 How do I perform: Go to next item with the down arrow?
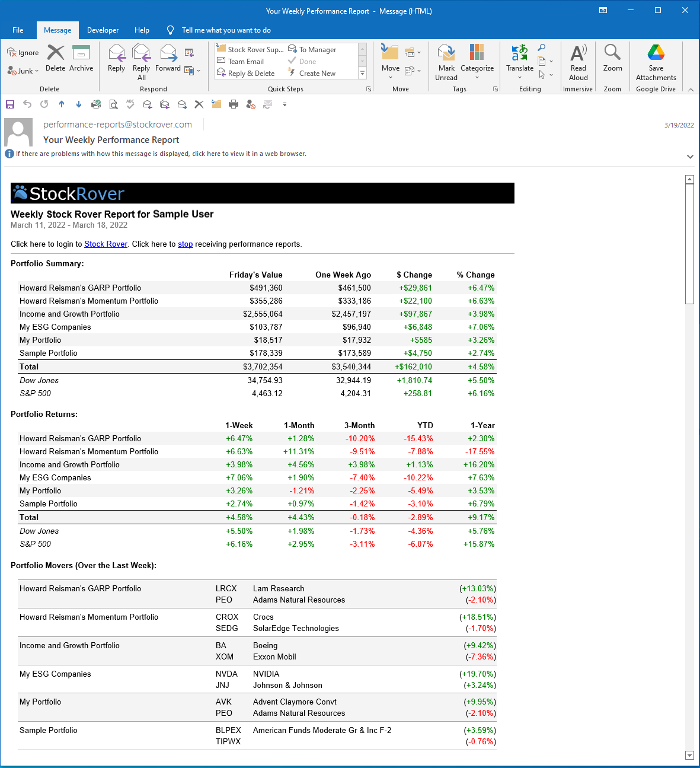79,104
